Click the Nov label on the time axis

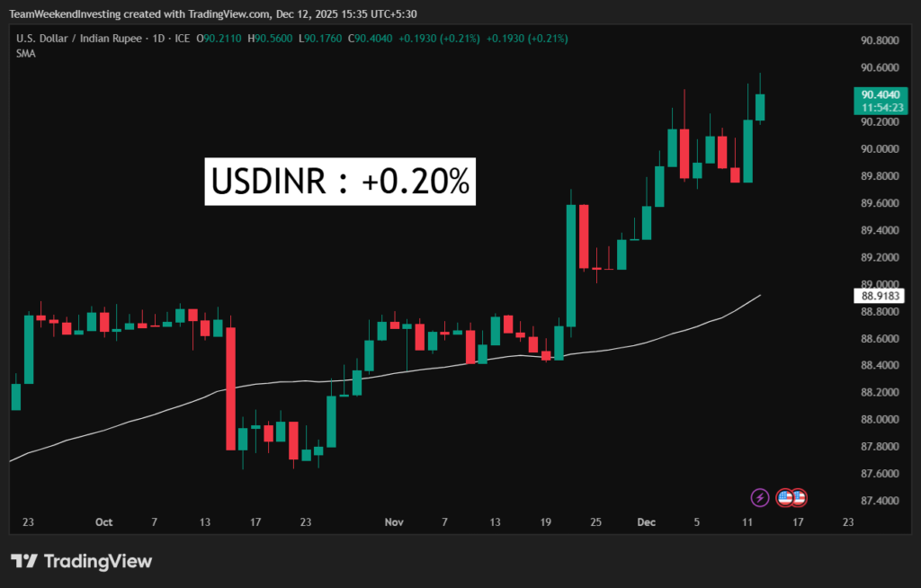(393, 521)
